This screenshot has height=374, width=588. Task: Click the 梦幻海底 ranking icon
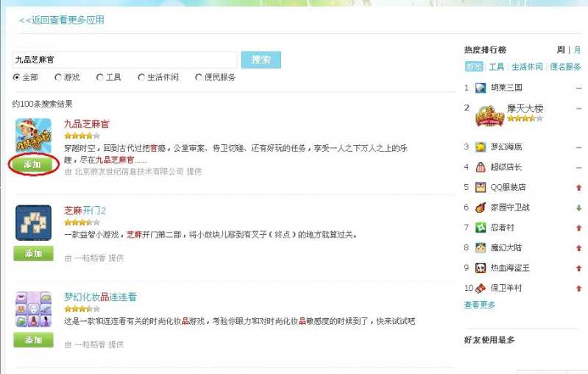pyautogui.click(x=481, y=147)
